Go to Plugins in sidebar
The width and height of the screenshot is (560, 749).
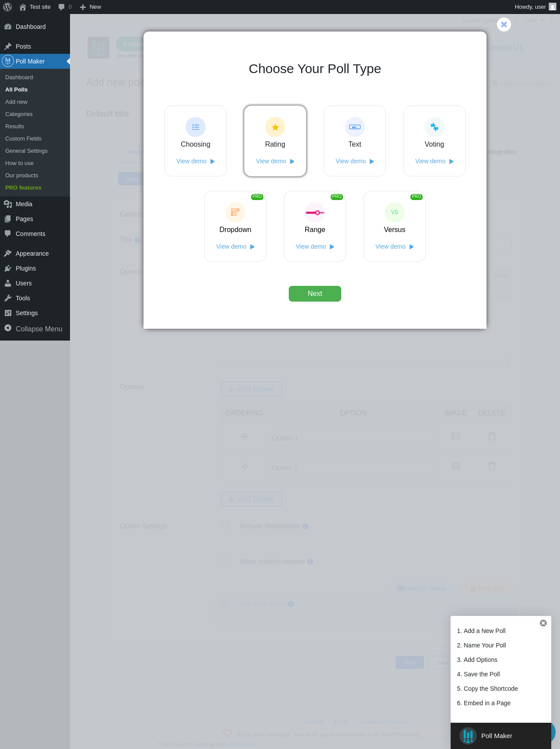point(26,268)
